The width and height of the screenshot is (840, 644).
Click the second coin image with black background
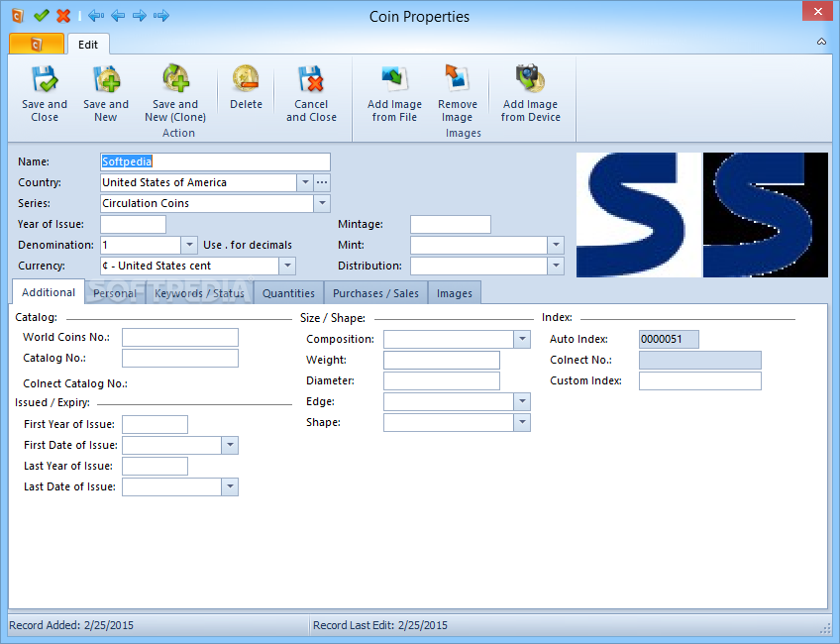(x=766, y=215)
